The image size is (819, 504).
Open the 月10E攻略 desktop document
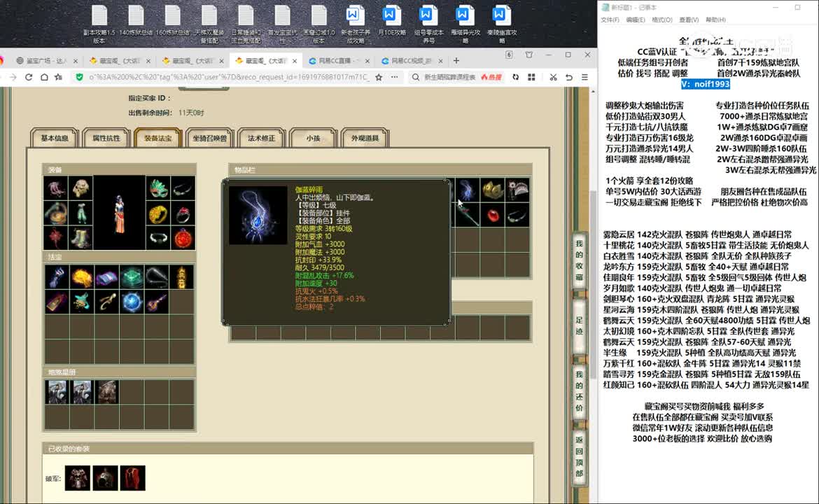pos(392,21)
